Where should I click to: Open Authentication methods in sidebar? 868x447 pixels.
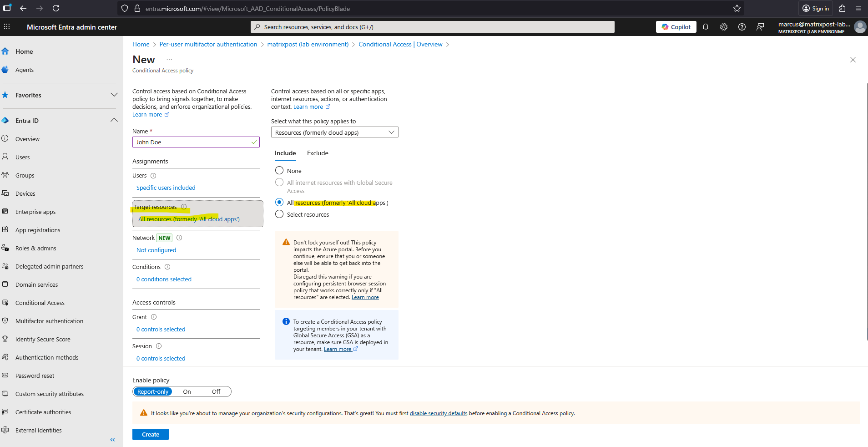coord(47,357)
